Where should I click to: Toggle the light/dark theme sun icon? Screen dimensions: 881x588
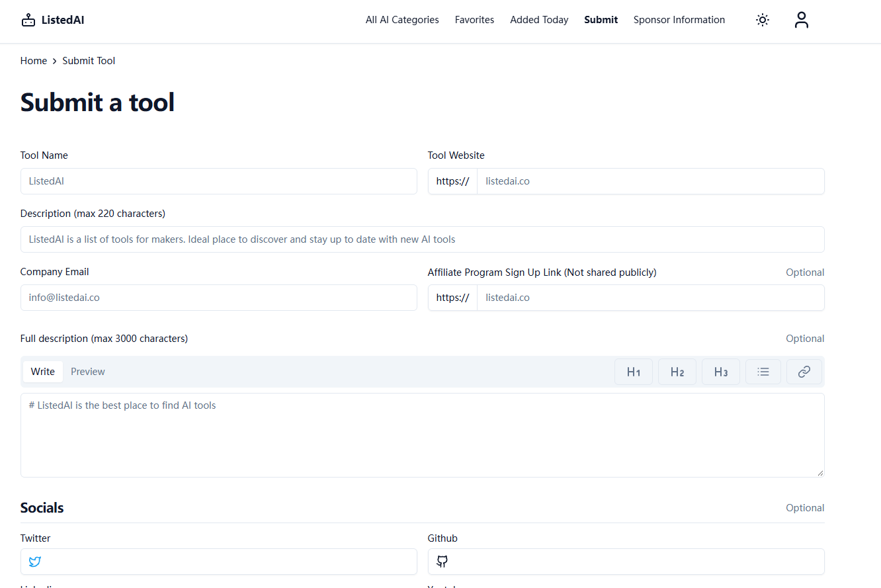(x=763, y=20)
